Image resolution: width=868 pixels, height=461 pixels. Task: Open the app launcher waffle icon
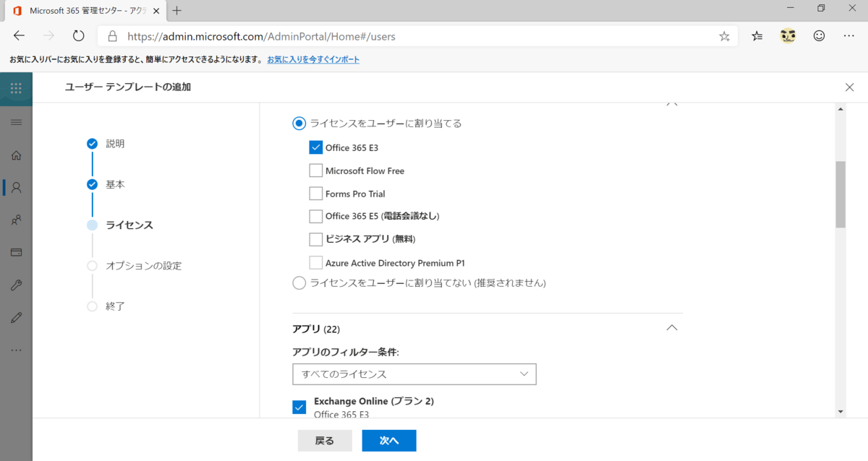click(16, 88)
